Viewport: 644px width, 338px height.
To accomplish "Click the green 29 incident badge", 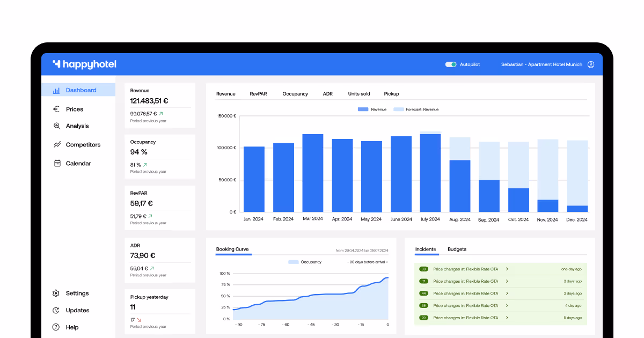I will [x=423, y=318].
